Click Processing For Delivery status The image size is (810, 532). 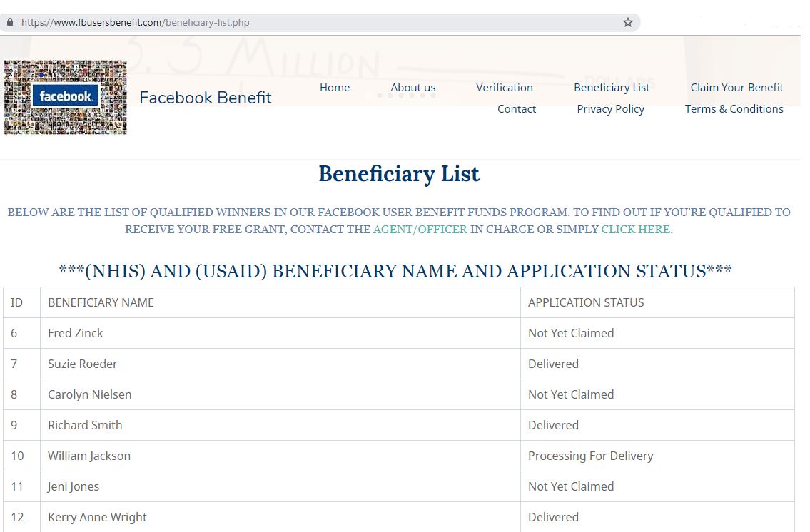[x=590, y=456]
